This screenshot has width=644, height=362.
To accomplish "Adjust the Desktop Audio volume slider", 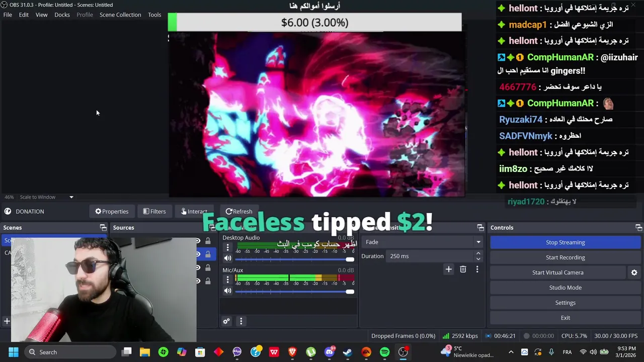I will coord(294,259).
